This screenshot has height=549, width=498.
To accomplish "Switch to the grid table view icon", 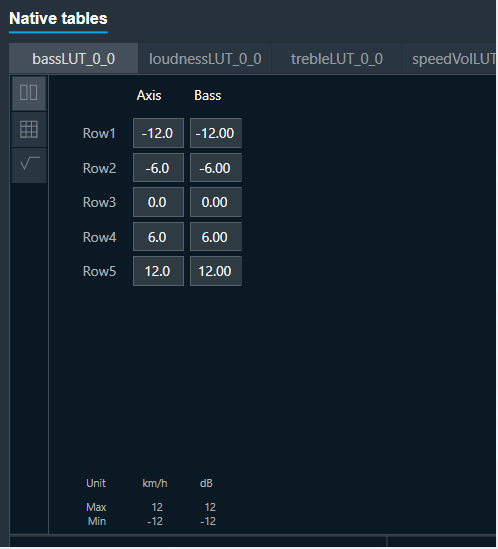I will [29, 130].
